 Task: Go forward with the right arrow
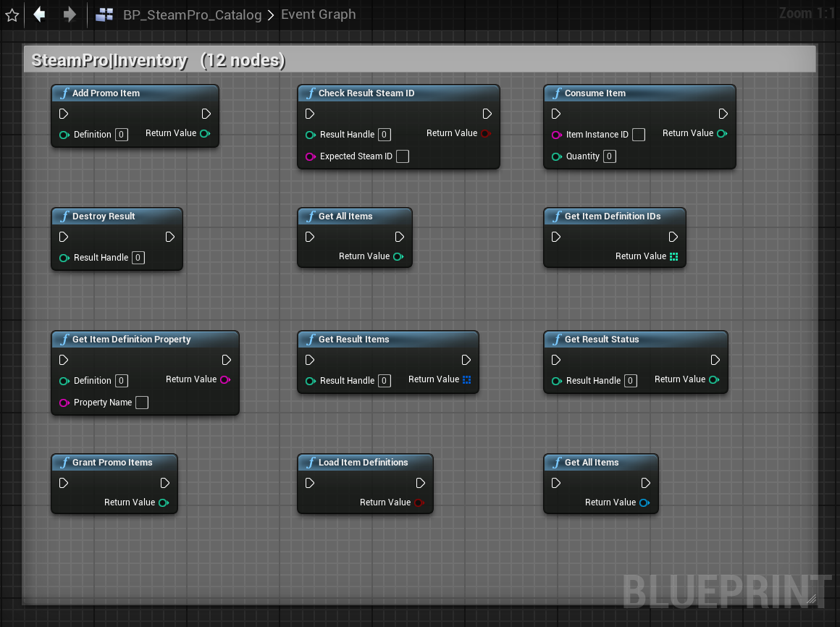(x=69, y=14)
